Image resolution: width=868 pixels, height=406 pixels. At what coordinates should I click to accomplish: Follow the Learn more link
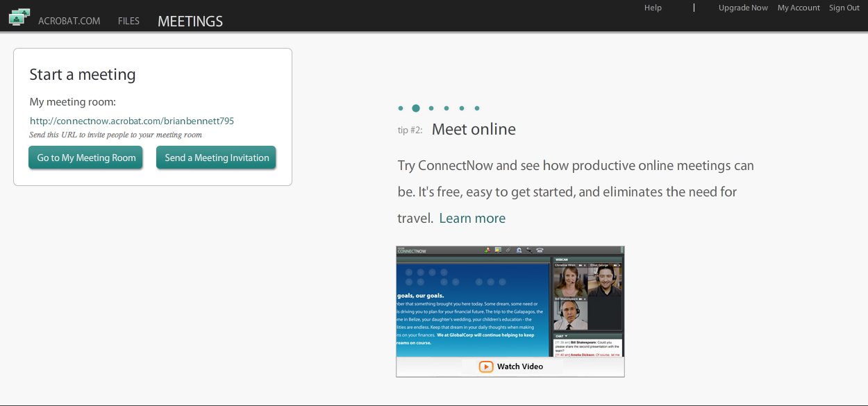[x=472, y=218]
